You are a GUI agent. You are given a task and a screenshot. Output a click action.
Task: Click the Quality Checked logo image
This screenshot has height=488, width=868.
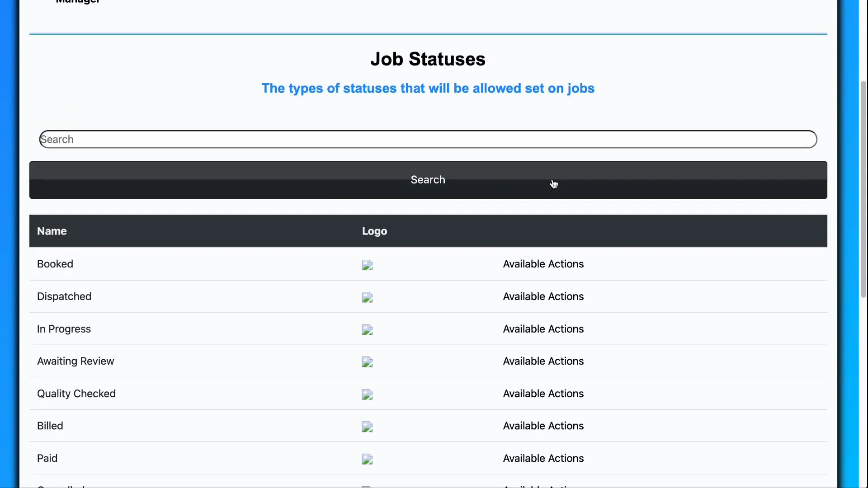coord(367,394)
